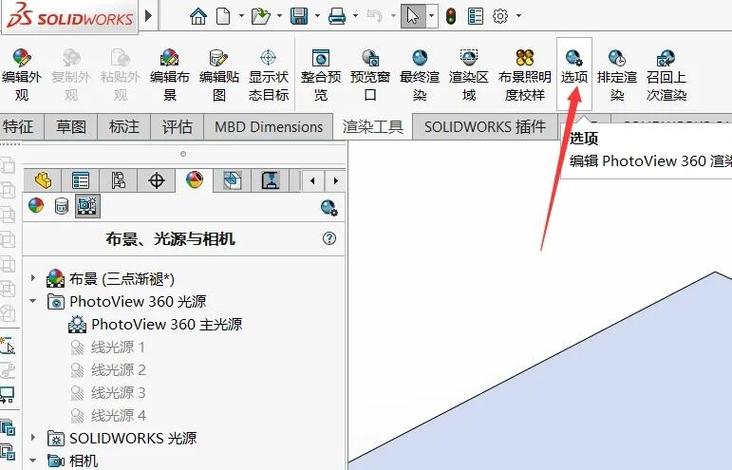The height and width of the screenshot is (470, 732).
Task: Open PhotoView 360 选项 options
Action: tap(574, 74)
